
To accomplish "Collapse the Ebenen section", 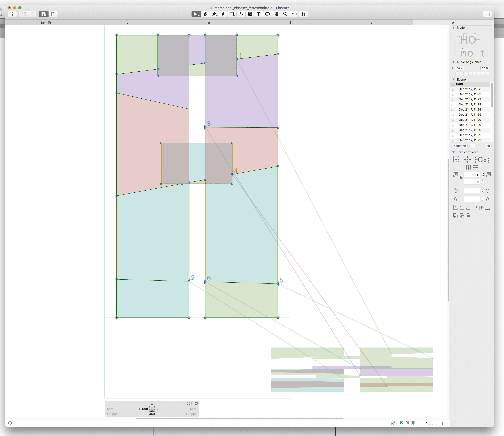I will point(453,79).
